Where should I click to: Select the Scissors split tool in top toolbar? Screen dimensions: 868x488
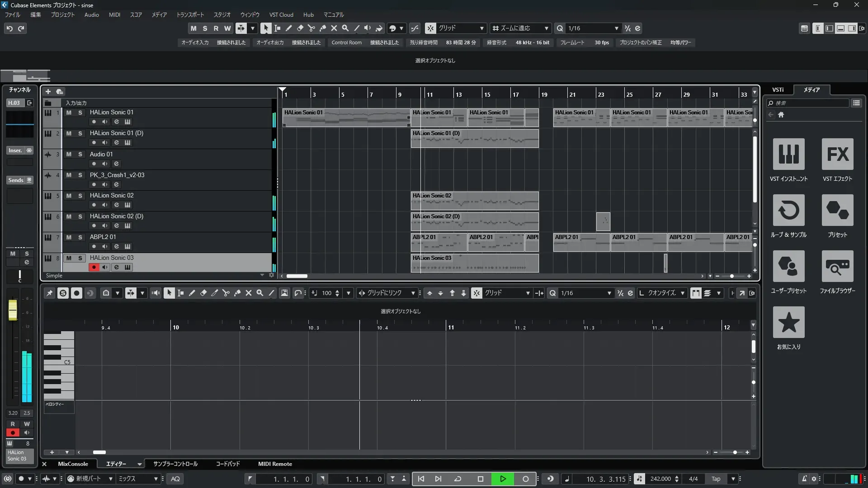tap(311, 28)
